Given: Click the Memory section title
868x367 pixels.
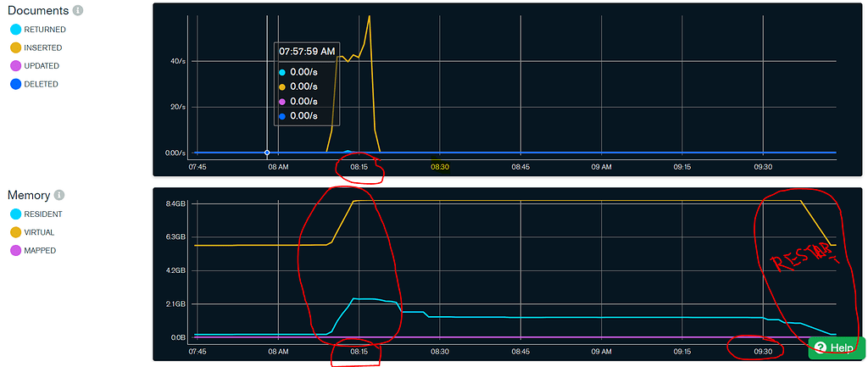Looking at the screenshot, I should click(28, 195).
